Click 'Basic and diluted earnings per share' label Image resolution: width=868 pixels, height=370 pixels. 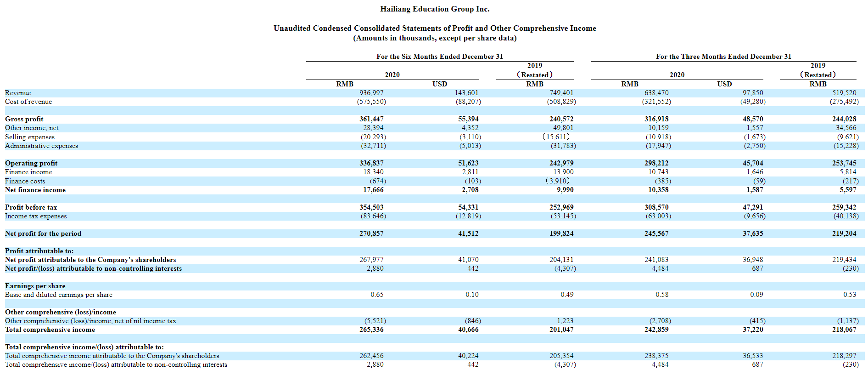(59, 295)
